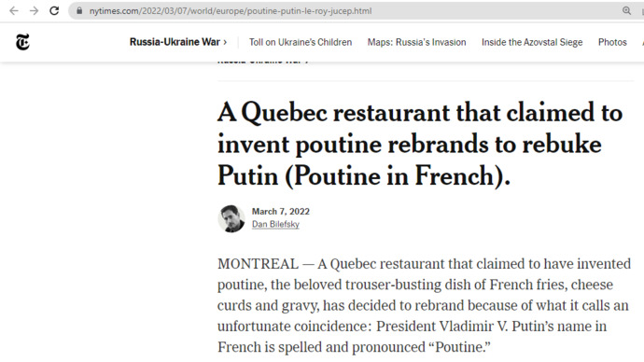The width and height of the screenshot is (644, 362).
Task: Open the Photos nav item
Action: (x=612, y=42)
